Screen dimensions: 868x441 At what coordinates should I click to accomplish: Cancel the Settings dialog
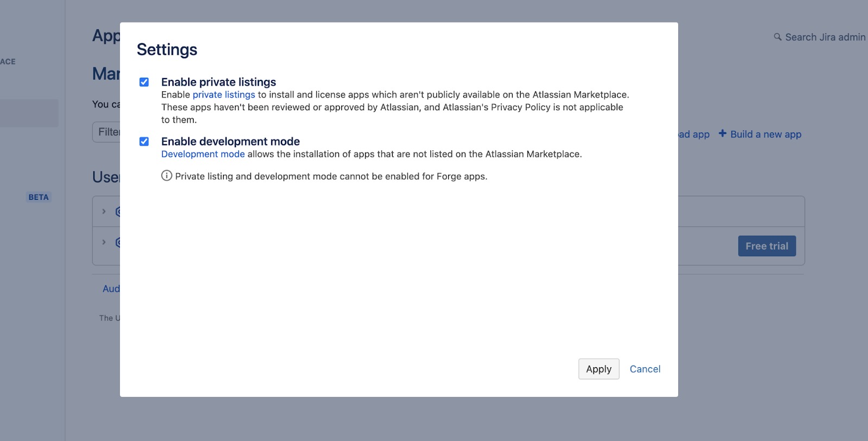pyautogui.click(x=645, y=369)
